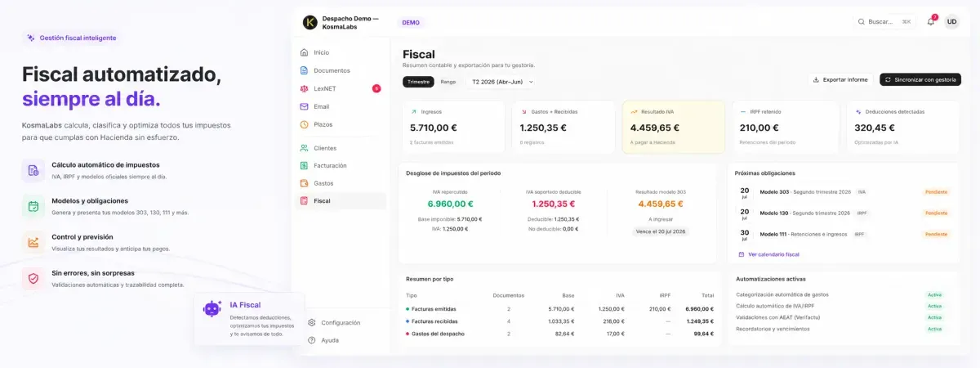This screenshot has height=368, width=980.
Task: Click the Exportar informe button
Action: [x=840, y=79]
